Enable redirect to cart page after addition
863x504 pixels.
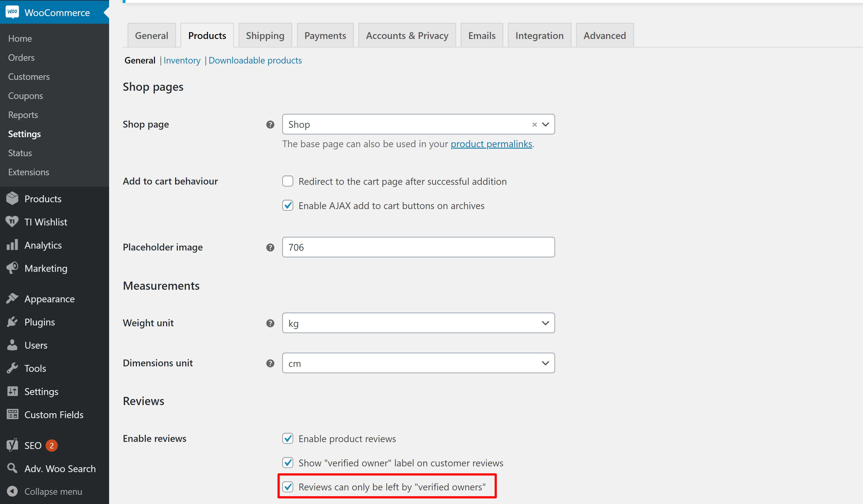[288, 181]
